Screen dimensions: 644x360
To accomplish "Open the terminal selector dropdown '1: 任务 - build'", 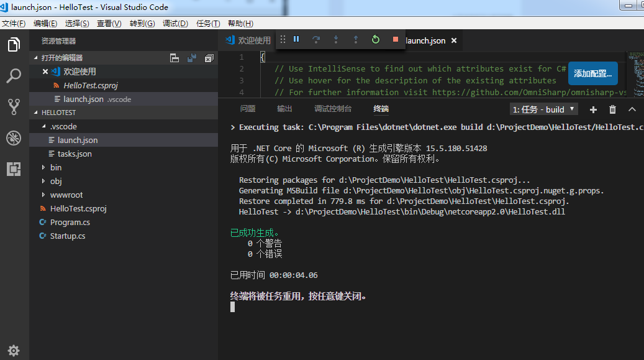I will [544, 109].
